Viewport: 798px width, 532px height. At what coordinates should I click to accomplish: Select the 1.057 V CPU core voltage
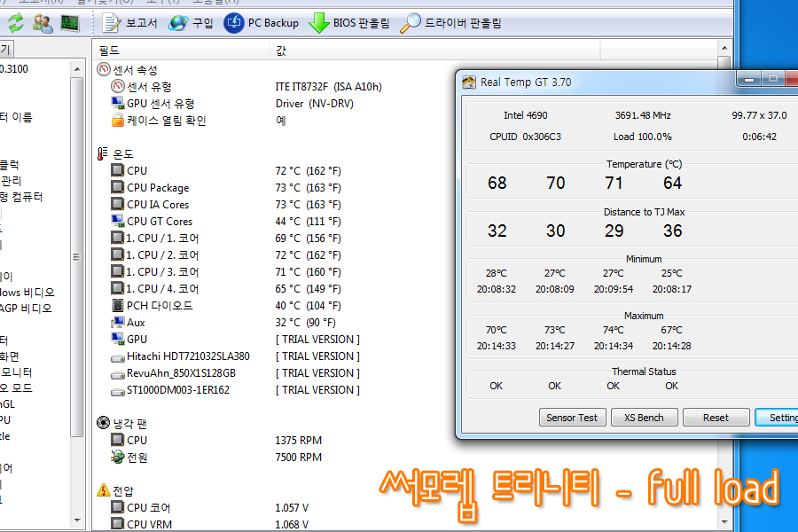point(292,507)
